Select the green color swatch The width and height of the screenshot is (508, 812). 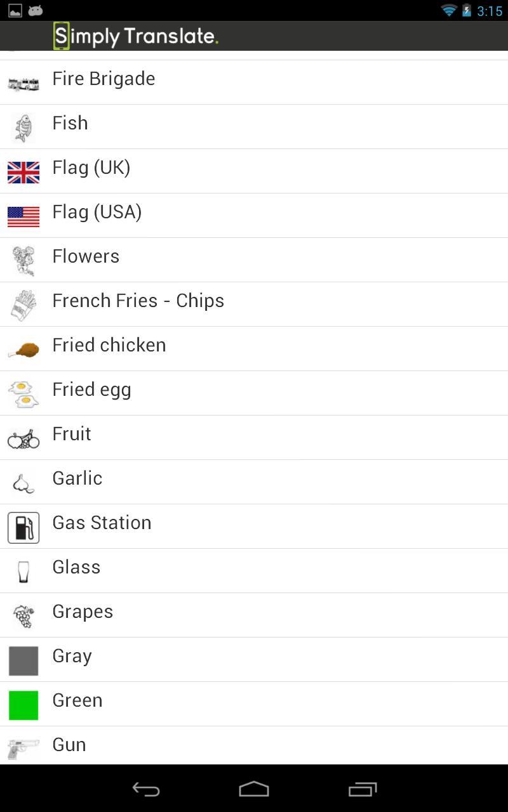[x=23, y=705]
